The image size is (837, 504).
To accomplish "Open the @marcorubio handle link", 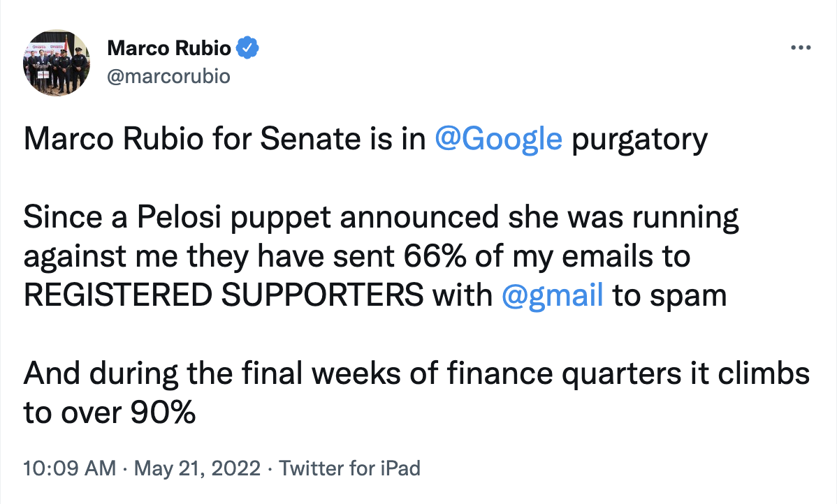I will [x=168, y=76].
